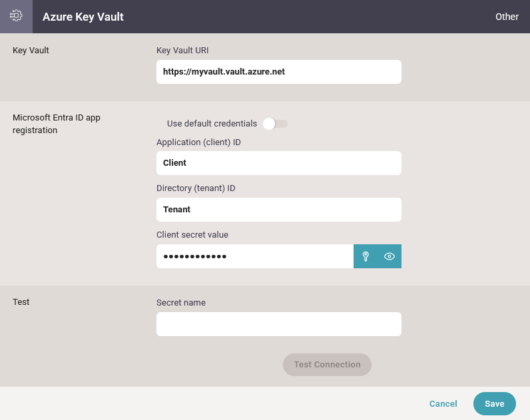Reveal the client secret with the eye icon
This screenshot has width=530, height=420.
(x=390, y=256)
